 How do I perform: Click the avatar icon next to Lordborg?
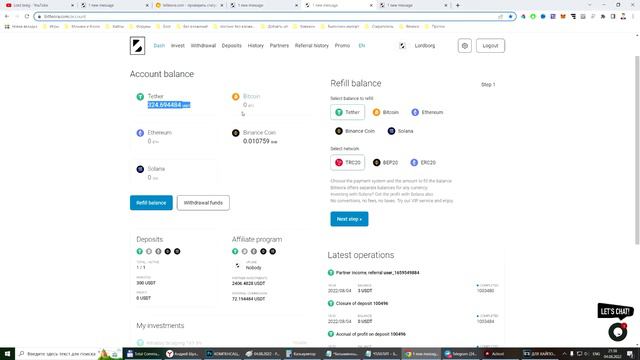click(x=402, y=46)
